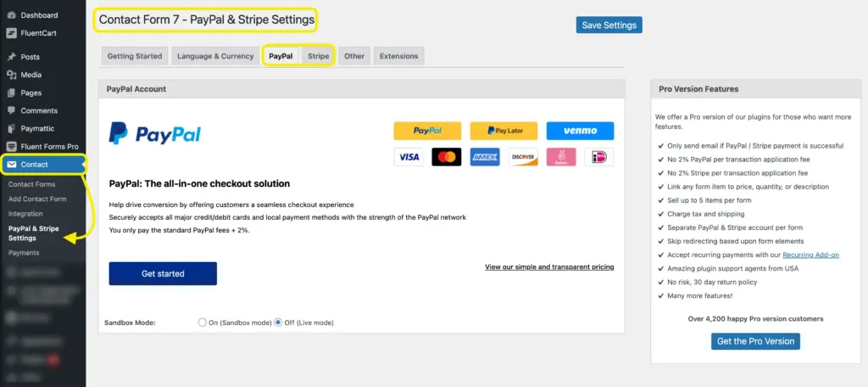Click the Paymattic icon in sidebar
Viewport: 868px width, 387px height.
click(11, 129)
